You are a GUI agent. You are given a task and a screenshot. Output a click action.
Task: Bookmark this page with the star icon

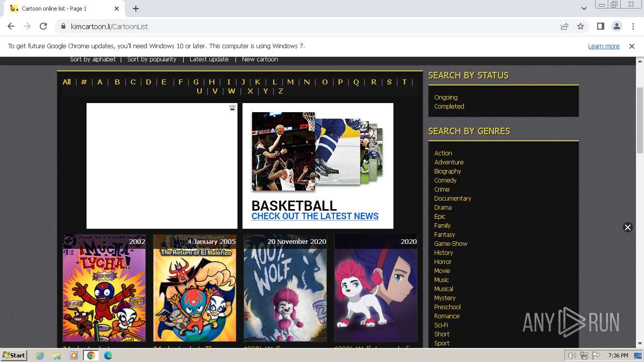point(581,27)
